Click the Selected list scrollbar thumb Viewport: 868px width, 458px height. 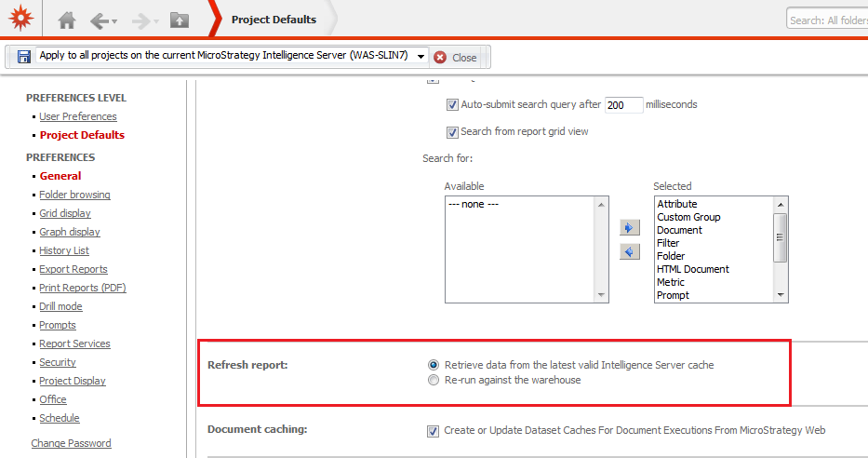click(x=780, y=237)
